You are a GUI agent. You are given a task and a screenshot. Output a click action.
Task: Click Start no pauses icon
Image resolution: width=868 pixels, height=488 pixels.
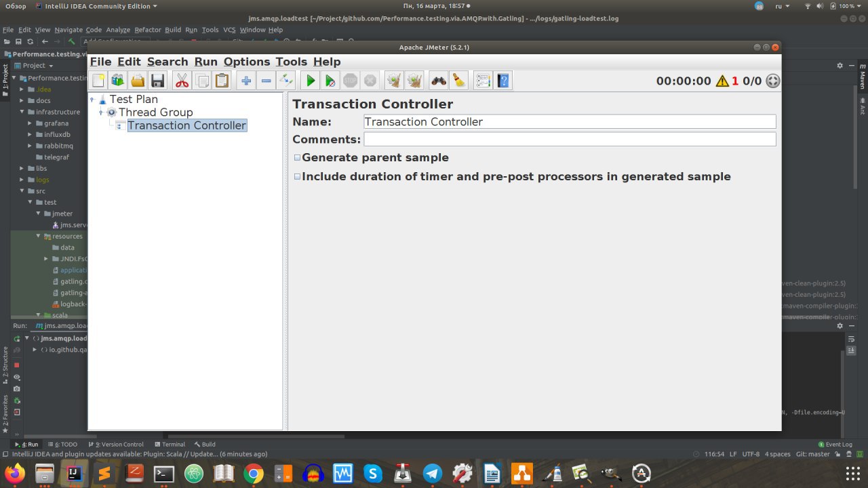[330, 81]
